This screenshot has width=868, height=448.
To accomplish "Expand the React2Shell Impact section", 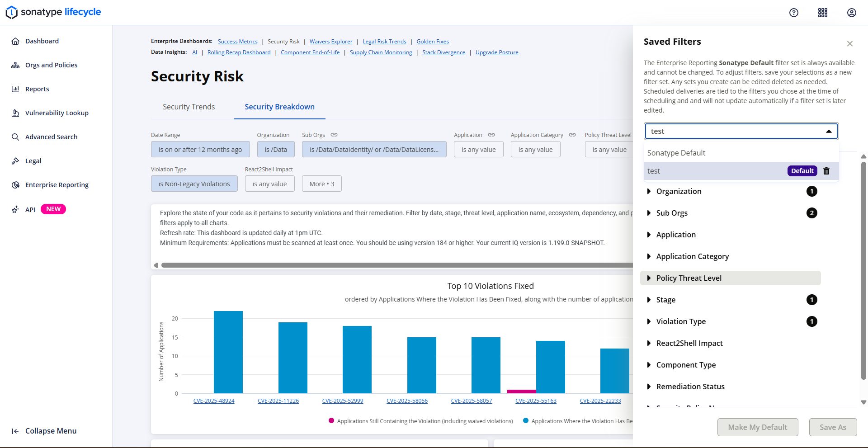I will coord(731,343).
